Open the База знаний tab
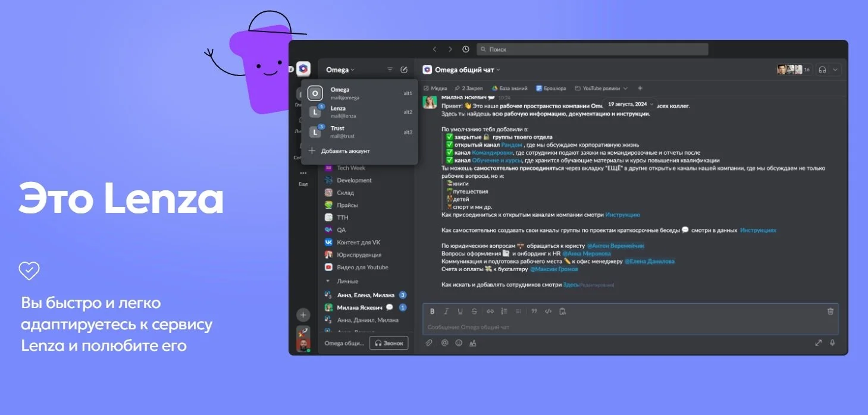This screenshot has width=868, height=415. (x=509, y=88)
